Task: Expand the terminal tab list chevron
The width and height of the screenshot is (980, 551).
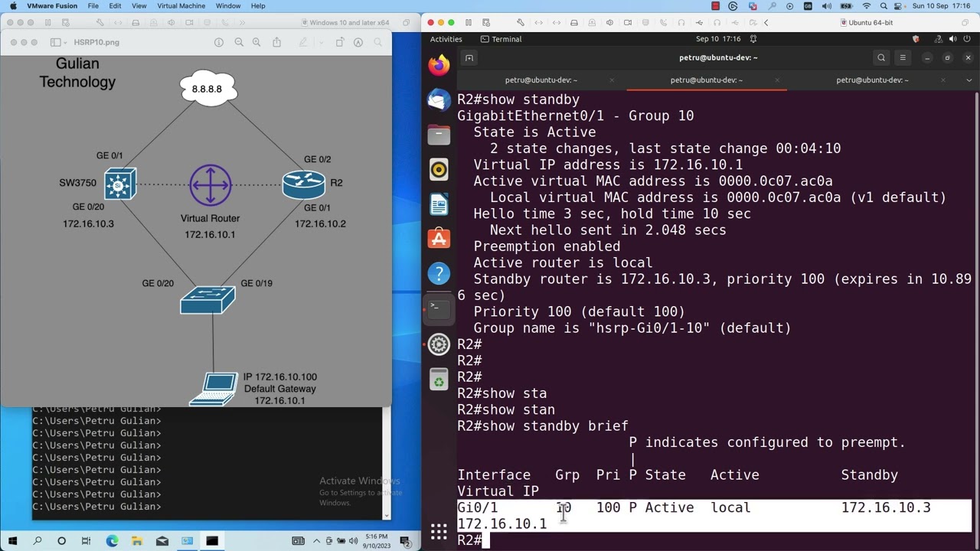Action: [x=969, y=80]
